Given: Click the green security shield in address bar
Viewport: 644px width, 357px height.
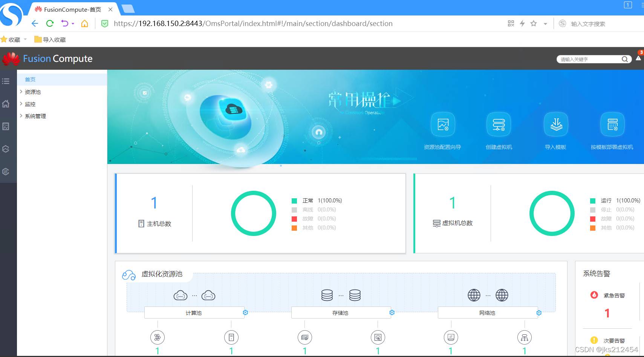Looking at the screenshot, I should (105, 24).
